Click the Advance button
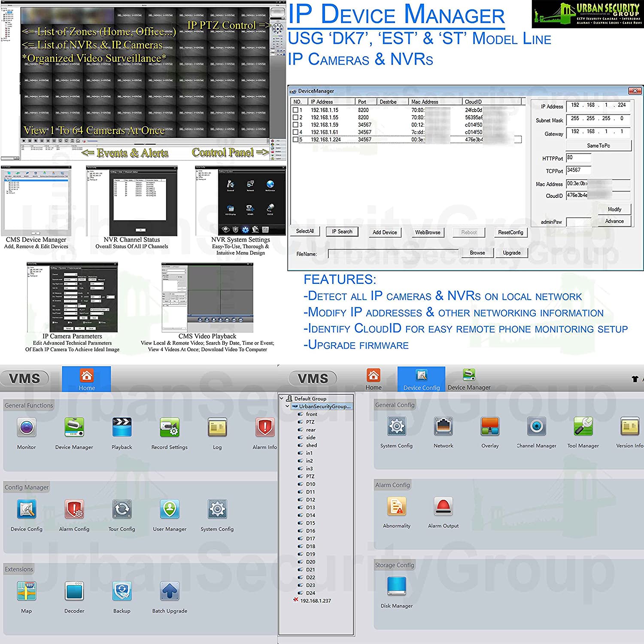Image resolution: width=644 pixels, height=644 pixels. pyautogui.click(x=614, y=221)
